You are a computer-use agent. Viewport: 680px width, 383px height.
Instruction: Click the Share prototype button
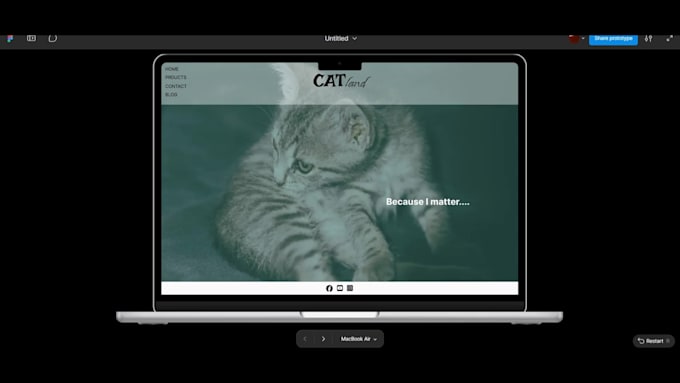point(613,39)
